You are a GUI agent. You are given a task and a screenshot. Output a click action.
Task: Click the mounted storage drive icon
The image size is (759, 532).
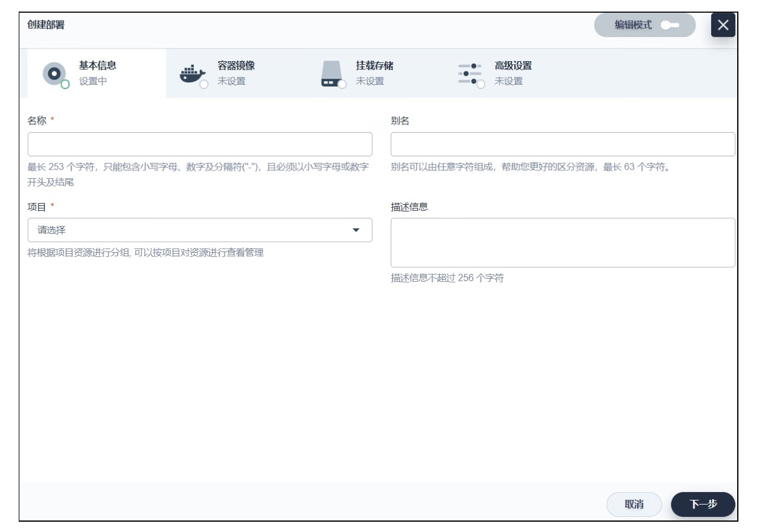point(331,73)
